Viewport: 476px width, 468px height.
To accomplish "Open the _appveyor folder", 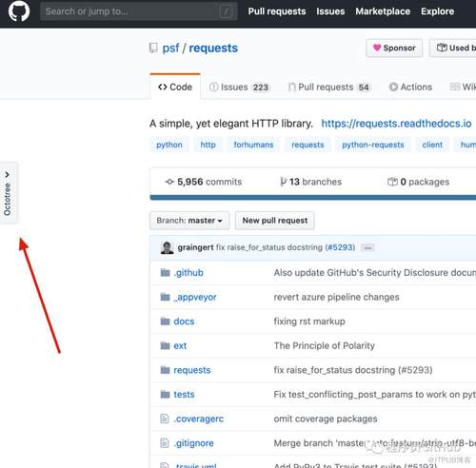I will pyautogui.click(x=195, y=297).
